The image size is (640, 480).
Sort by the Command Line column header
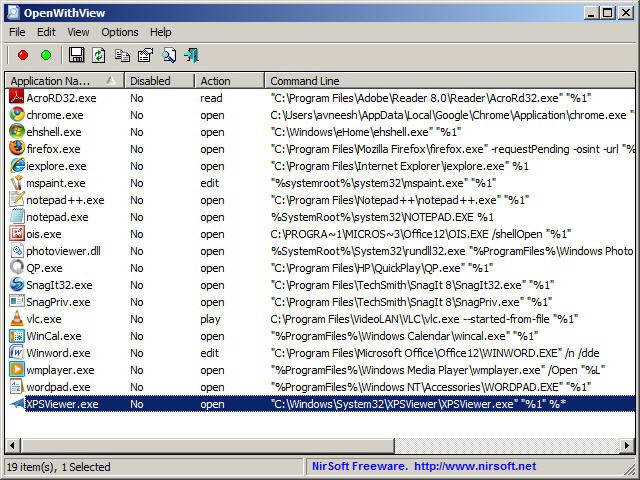[x=450, y=81]
